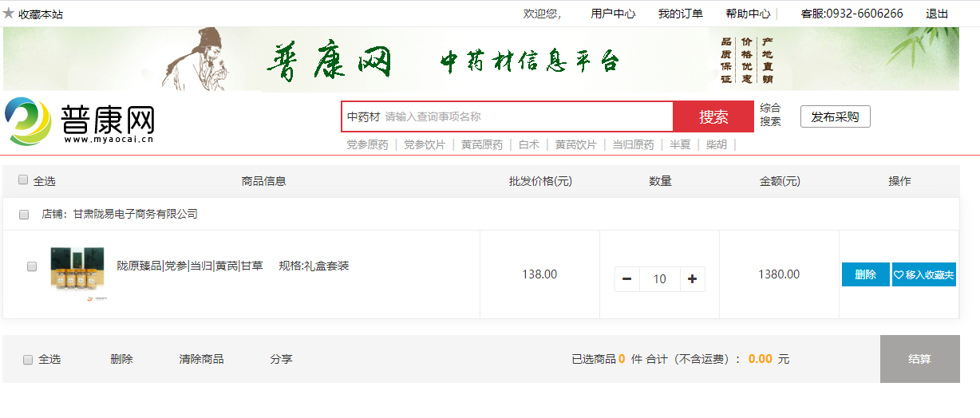980x418 pixels.
Task: Click the red 搜索 button
Action: point(713,117)
